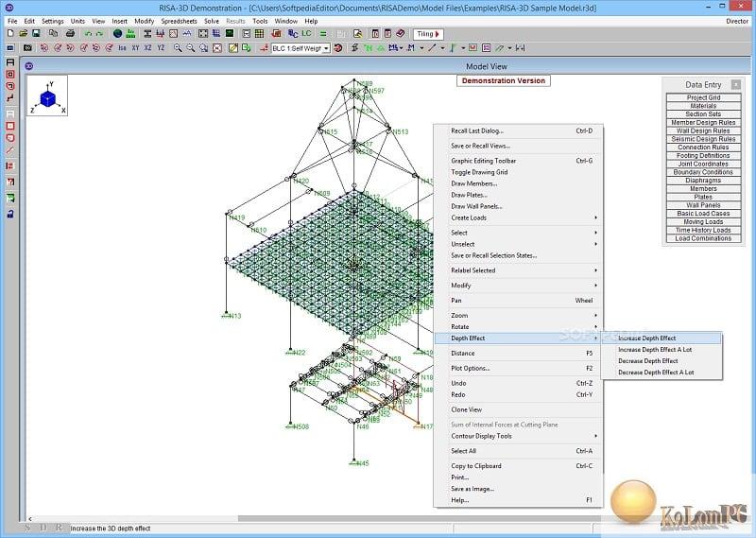Click the red circular refresh icon
The height and width of the screenshot is (538, 756).
(338, 48)
